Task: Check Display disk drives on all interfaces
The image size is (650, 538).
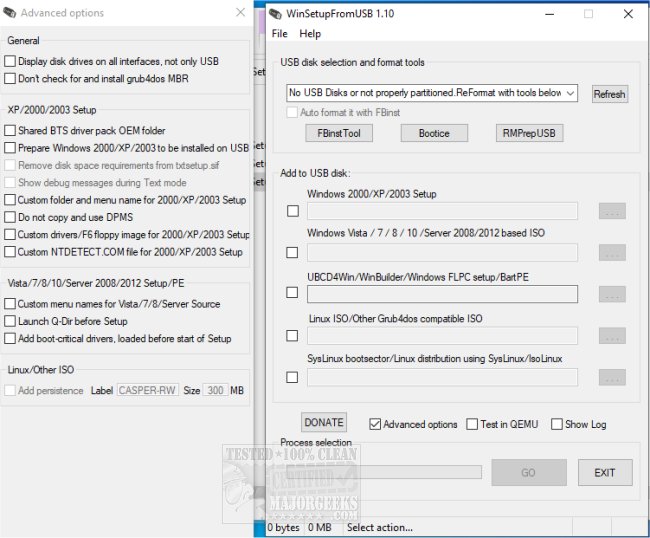Action: (x=10, y=61)
